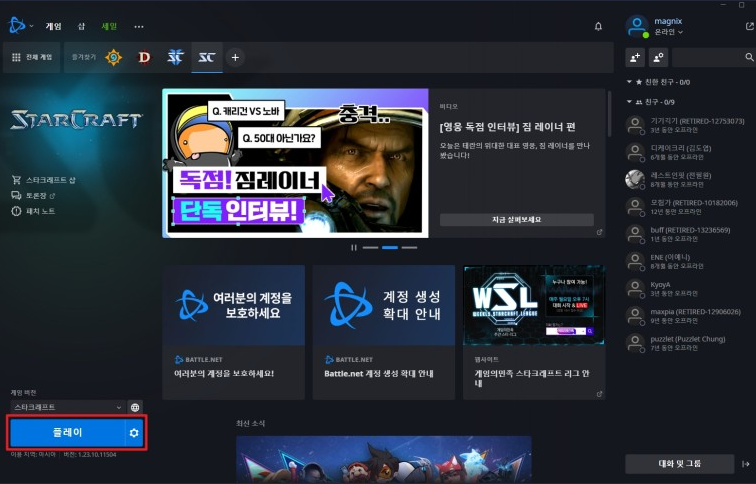This screenshot has width=756, height=484.
Task: Add a game to favorites with plus icon
Action: [x=235, y=57]
